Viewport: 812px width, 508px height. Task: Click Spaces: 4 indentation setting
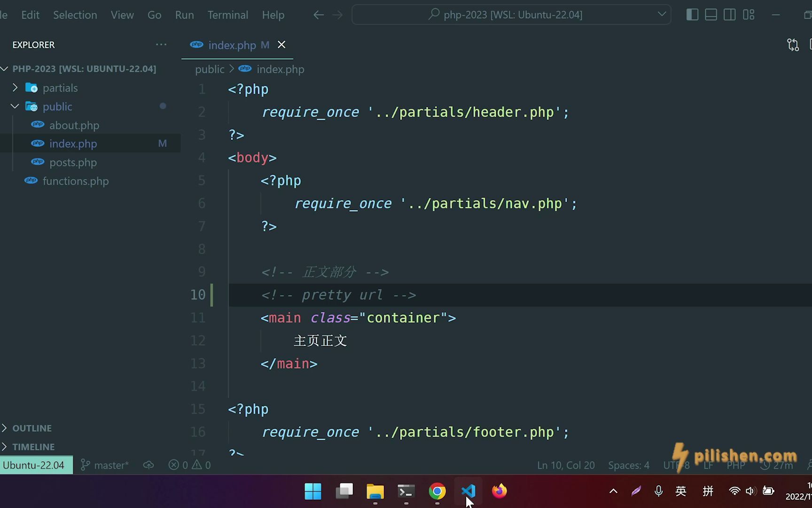pyautogui.click(x=629, y=465)
